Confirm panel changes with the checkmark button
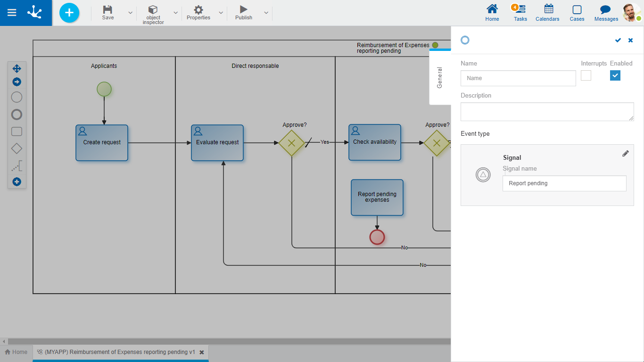This screenshot has height=362, width=644. [x=618, y=41]
